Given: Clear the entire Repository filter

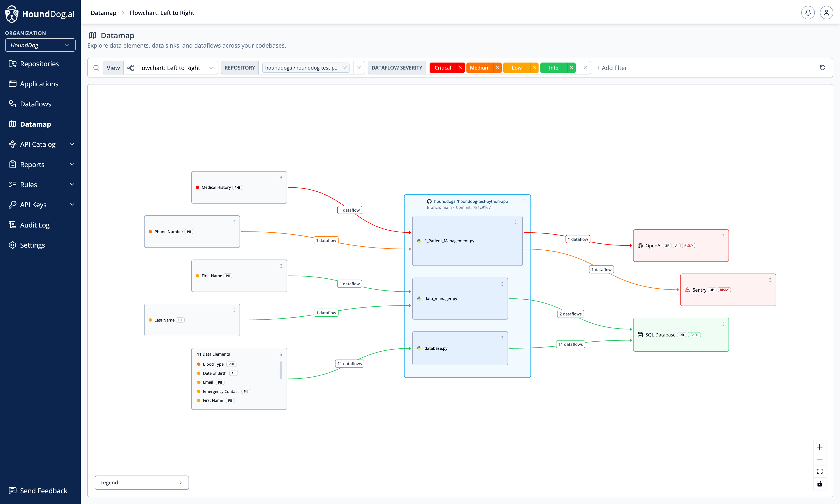Looking at the screenshot, I should pos(359,68).
